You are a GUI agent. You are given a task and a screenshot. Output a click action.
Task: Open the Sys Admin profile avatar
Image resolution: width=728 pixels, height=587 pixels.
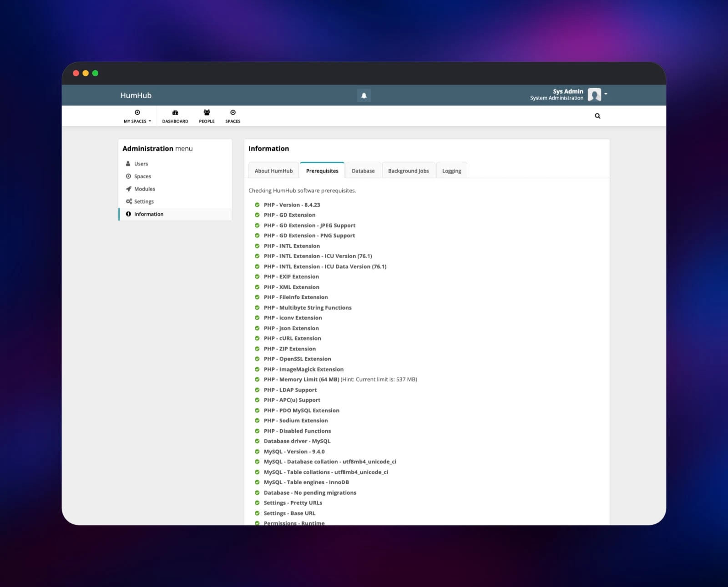[594, 95]
